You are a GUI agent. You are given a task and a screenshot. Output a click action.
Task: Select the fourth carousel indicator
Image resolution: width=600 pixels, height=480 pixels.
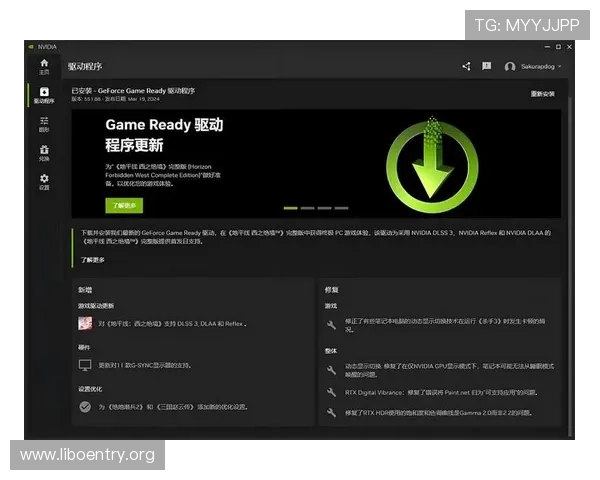[341, 208]
